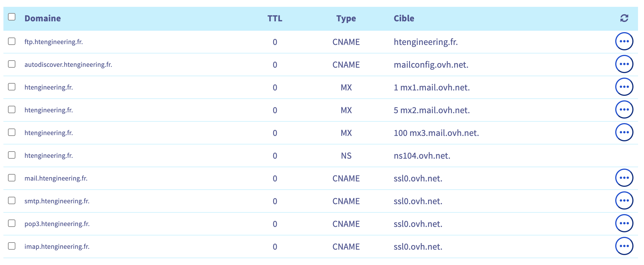Open actions menu for mx3.mail.ovh.net. record

pos(624,132)
